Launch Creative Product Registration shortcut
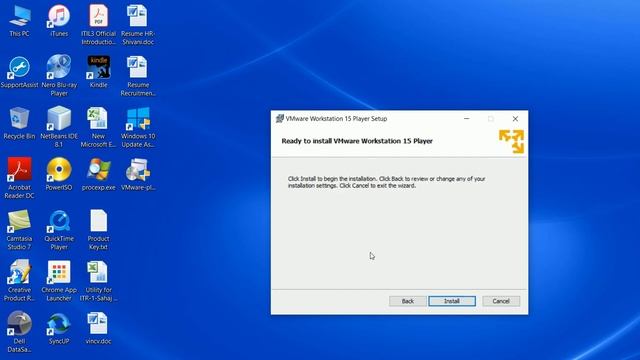 point(19,281)
